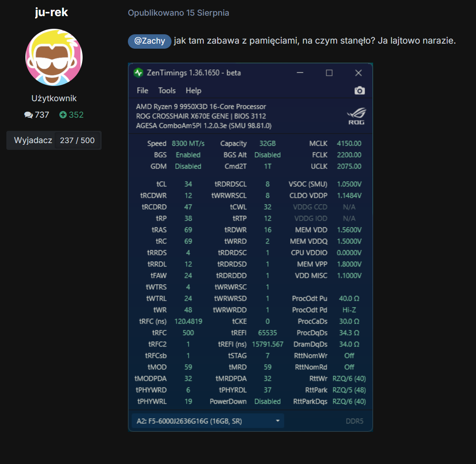
Task: Click the green plus reputation icon
Action: pos(63,115)
